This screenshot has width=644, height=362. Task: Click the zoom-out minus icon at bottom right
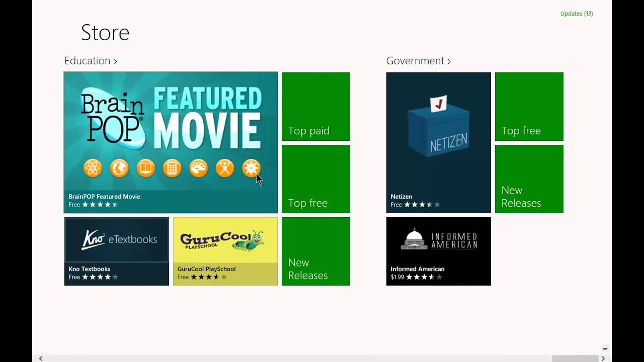pos(605,349)
